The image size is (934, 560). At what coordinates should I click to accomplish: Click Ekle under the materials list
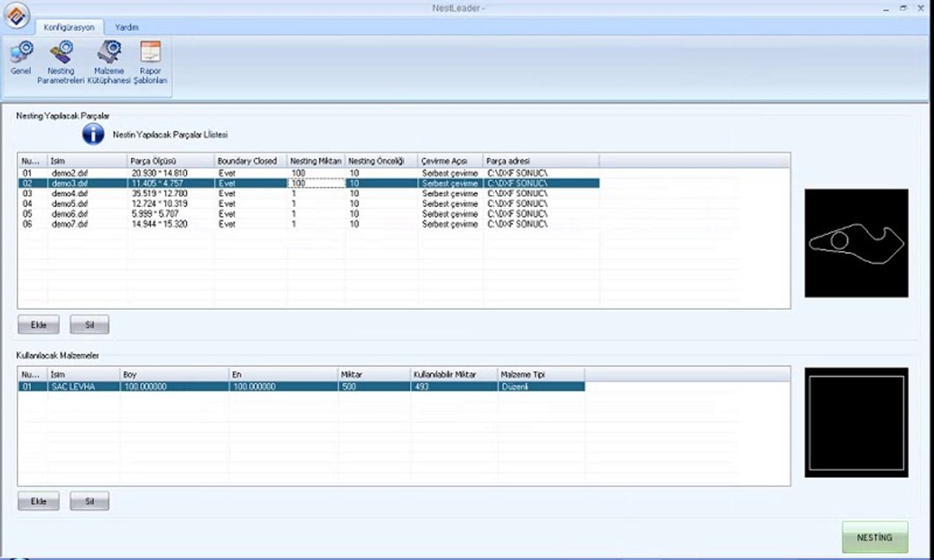point(39,501)
